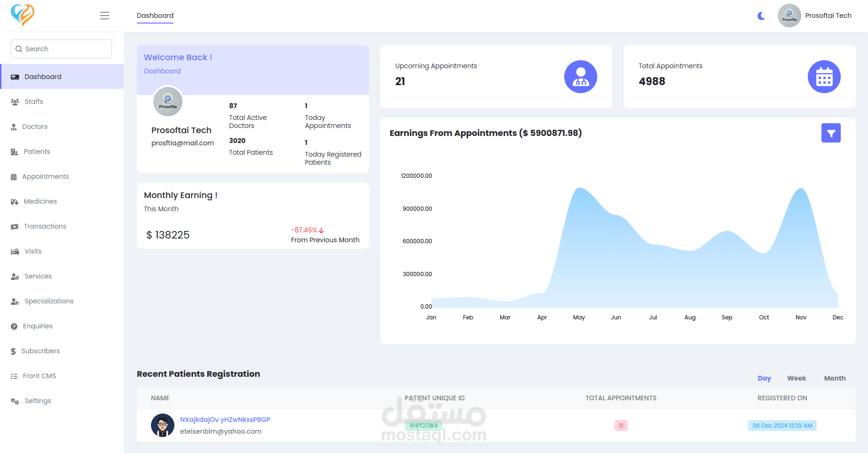Screen dimensions: 868x453
Task: Click the TOTAL APPOINTMENTS column header
Action: click(621, 398)
